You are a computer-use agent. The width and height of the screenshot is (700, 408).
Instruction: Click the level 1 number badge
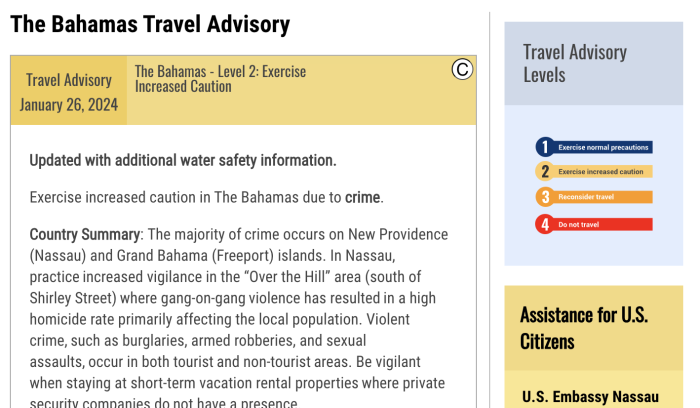pos(544,147)
